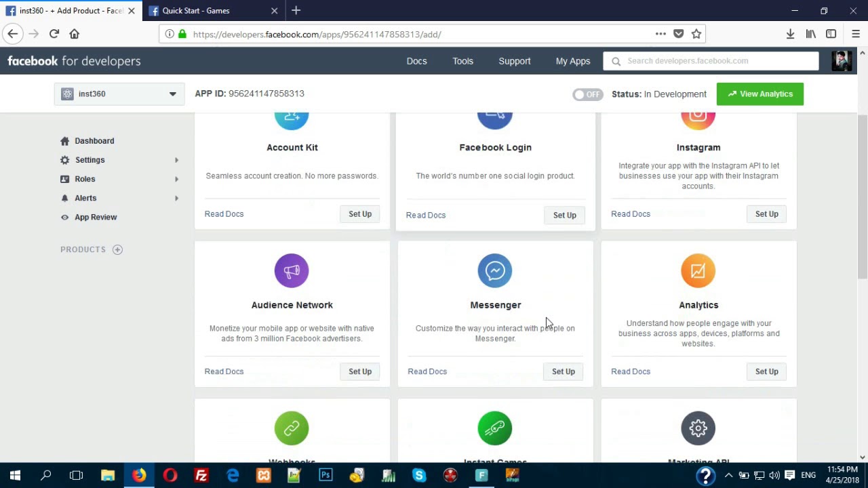Click the green Webhooks link icon
This screenshot has height=488, width=868.
coord(292,428)
